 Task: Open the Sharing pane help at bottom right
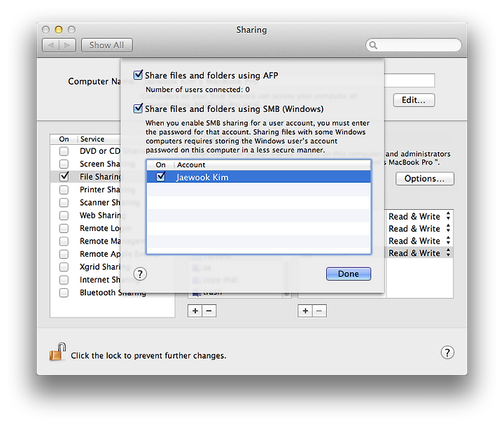447,353
